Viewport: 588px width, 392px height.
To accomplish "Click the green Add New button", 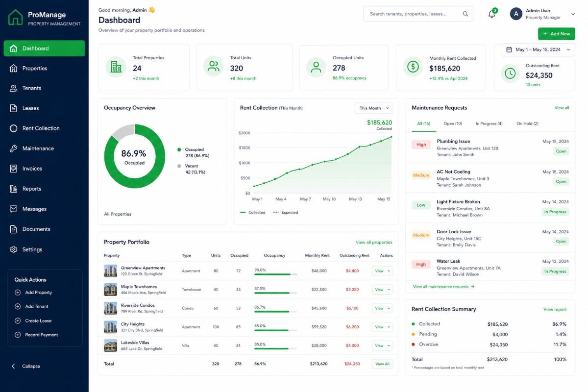I will 557,34.
